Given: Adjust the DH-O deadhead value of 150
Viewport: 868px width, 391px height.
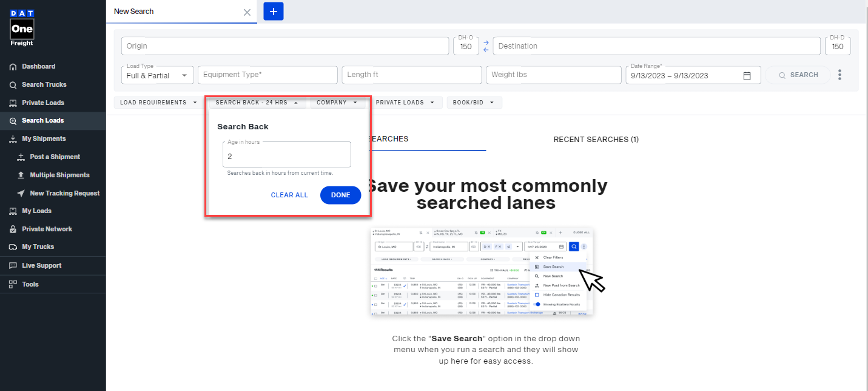Looking at the screenshot, I should click(x=466, y=46).
